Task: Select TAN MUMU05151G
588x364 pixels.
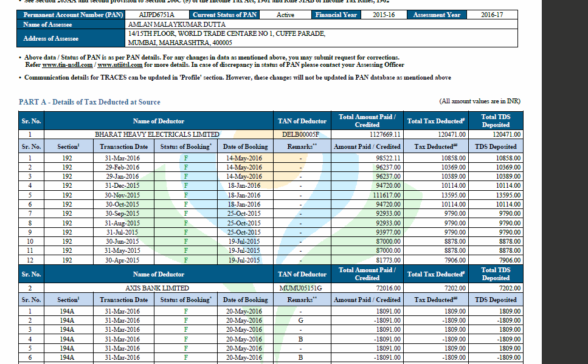Action: 301,288
